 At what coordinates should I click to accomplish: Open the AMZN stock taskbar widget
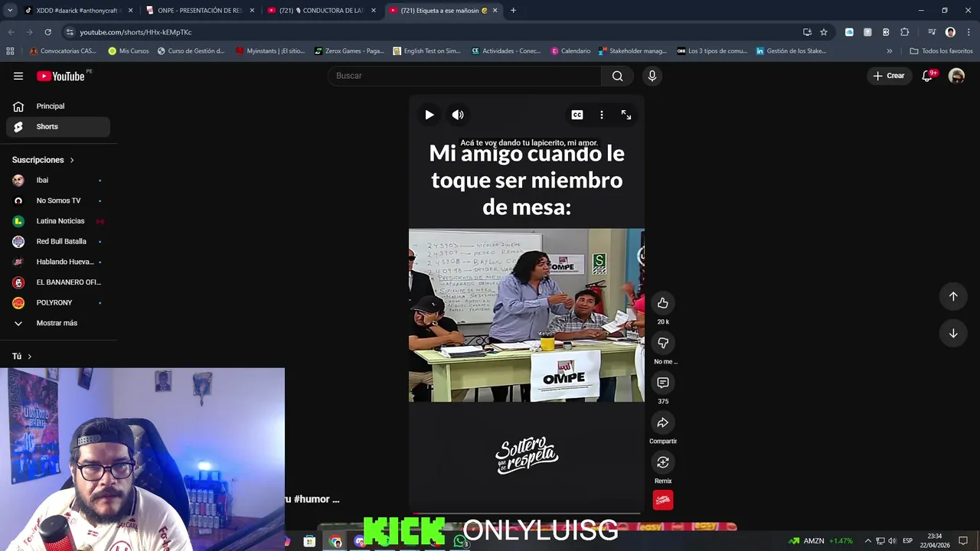(820, 541)
